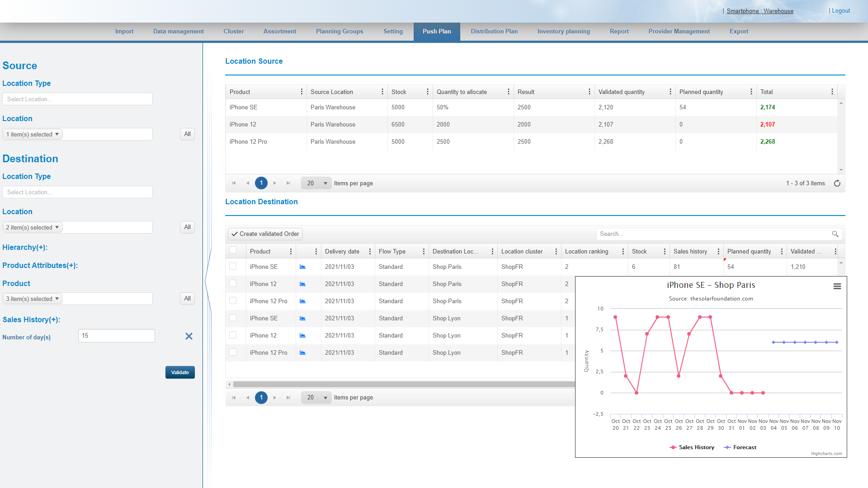Open the Product '3 item(s) selected' dropdown

click(33, 299)
